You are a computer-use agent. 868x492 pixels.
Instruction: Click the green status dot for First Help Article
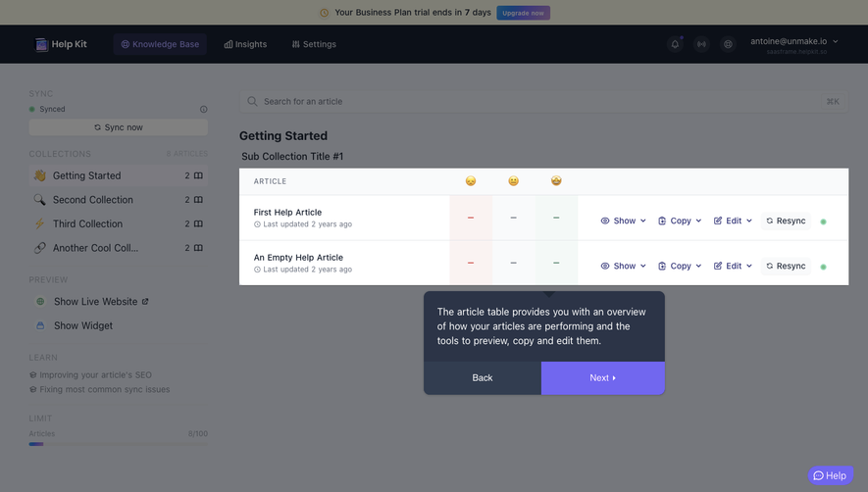pos(823,221)
